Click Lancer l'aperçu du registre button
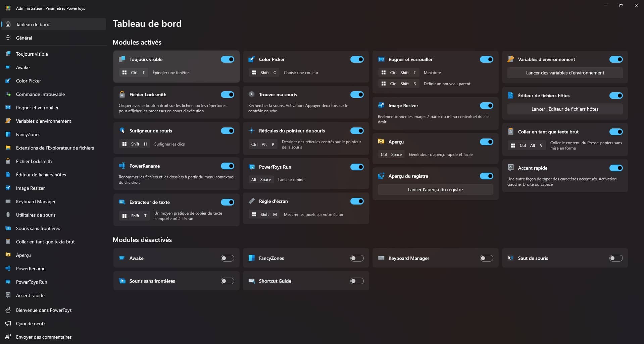 click(x=435, y=189)
